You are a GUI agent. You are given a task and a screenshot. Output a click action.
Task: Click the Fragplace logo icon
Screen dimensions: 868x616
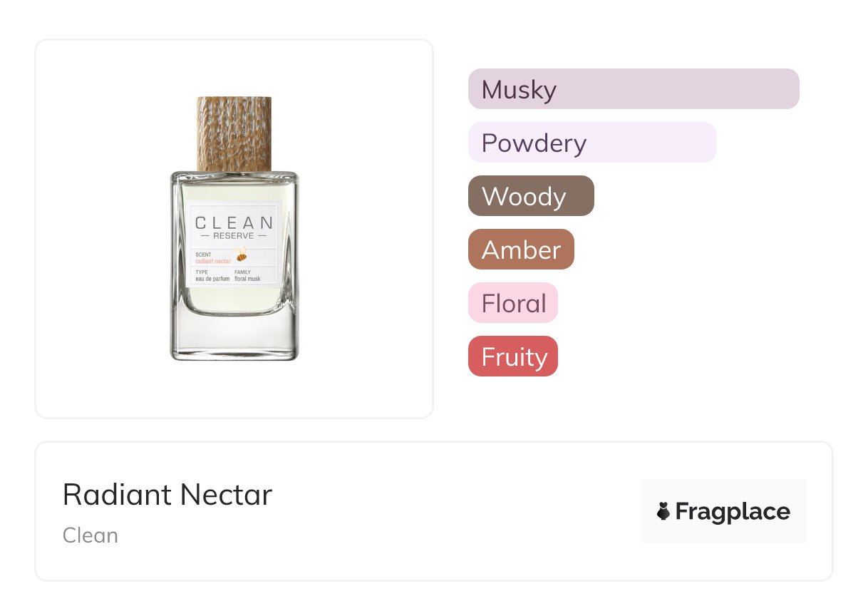[663, 511]
